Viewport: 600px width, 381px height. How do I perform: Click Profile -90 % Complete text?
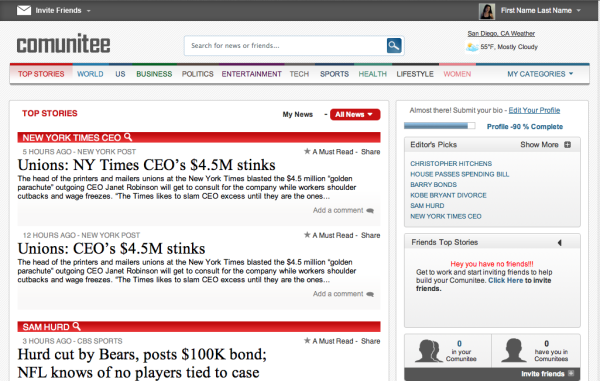(525, 127)
